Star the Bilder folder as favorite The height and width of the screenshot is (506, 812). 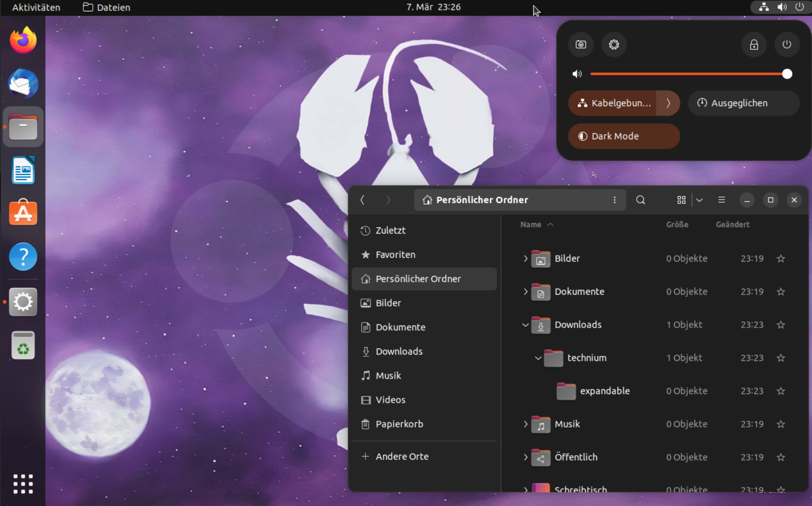tap(780, 258)
